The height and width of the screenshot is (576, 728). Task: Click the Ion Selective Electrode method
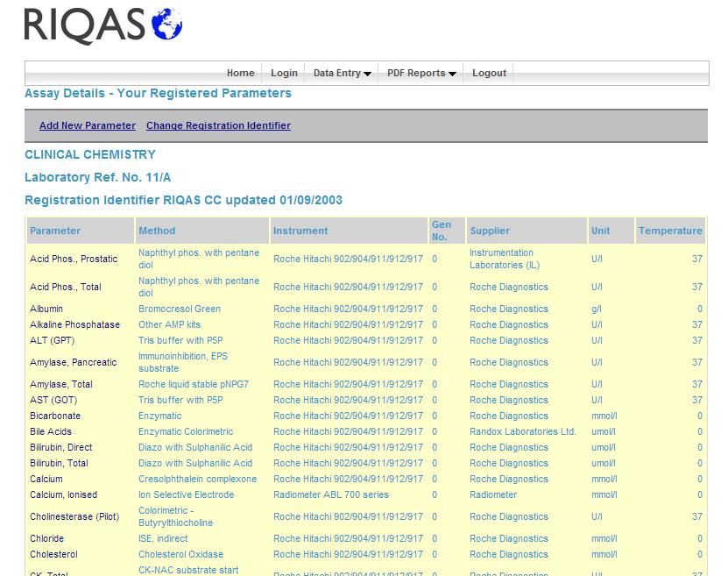coord(187,495)
